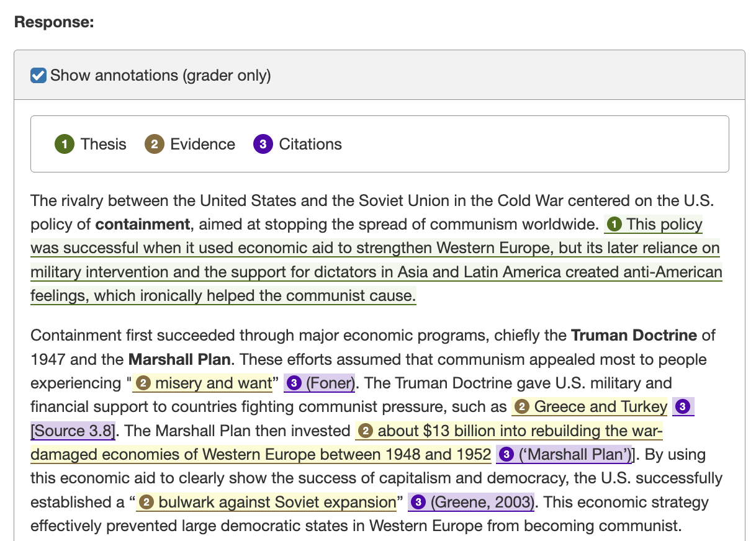The width and height of the screenshot is (756, 541).
Task: Click the highlighted "misery and want" quote
Action: coord(213,383)
